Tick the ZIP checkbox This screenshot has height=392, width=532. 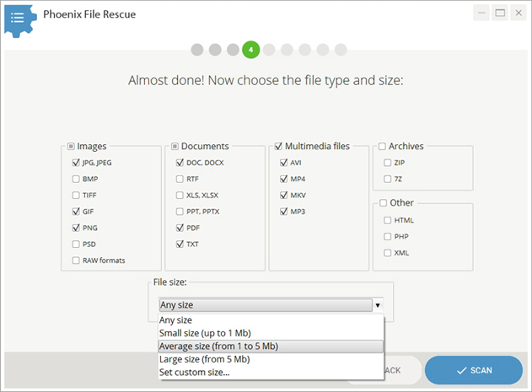pos(388,163)
